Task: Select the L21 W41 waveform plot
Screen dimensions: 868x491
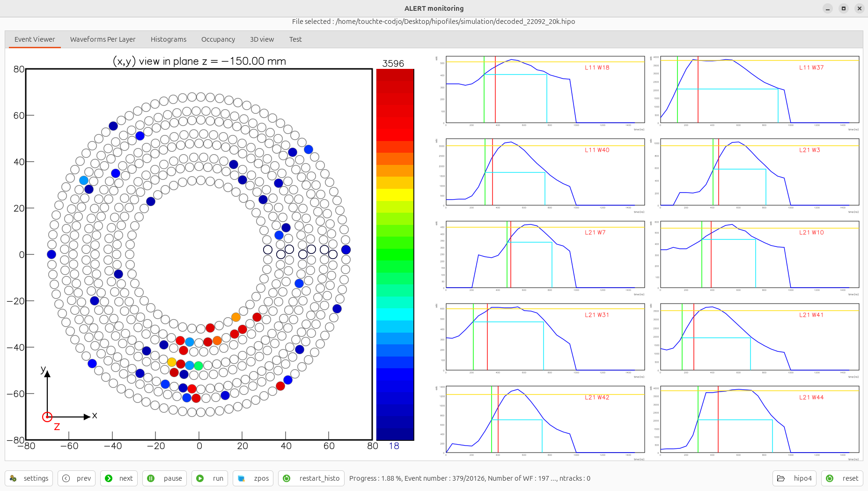Action: 760,337
